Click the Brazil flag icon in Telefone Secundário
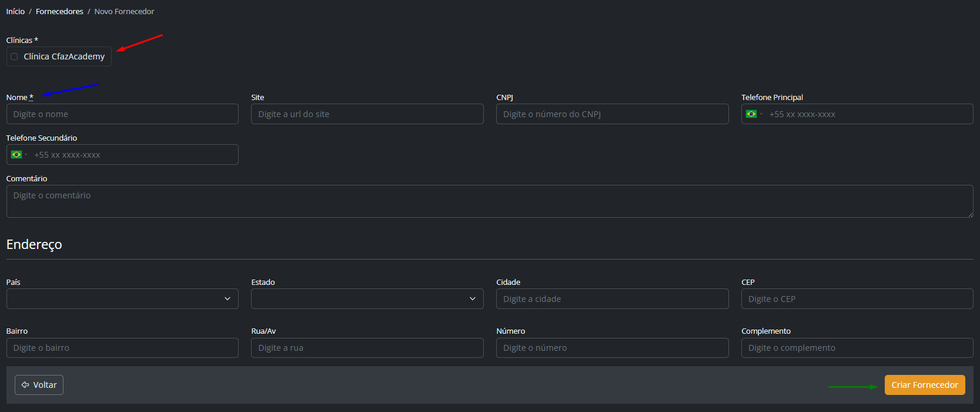Screen dimensions: 980x412 (16, 155)
